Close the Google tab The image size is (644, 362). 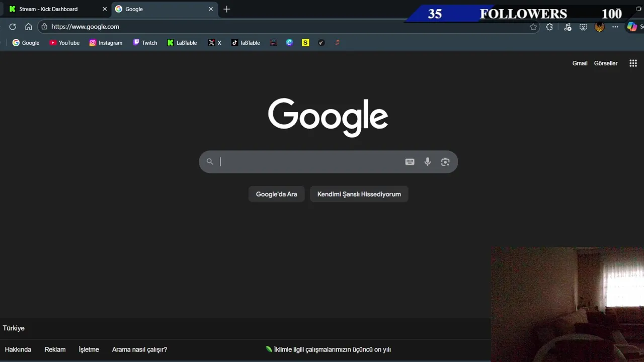click(x=211, y=9)
